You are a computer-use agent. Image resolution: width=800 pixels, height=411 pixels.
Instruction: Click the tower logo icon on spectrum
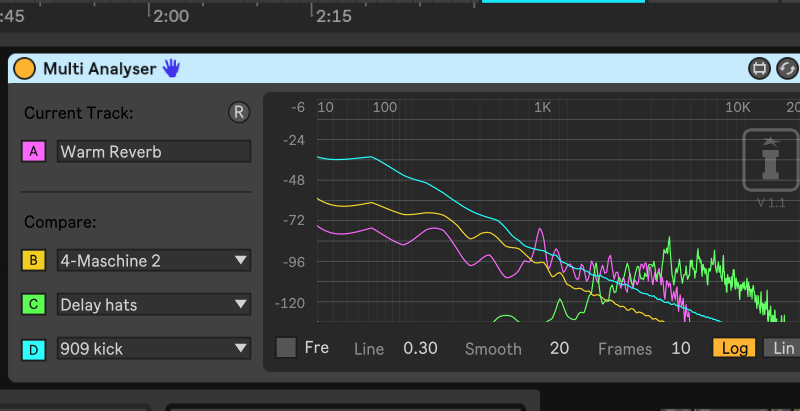[770, 159]
